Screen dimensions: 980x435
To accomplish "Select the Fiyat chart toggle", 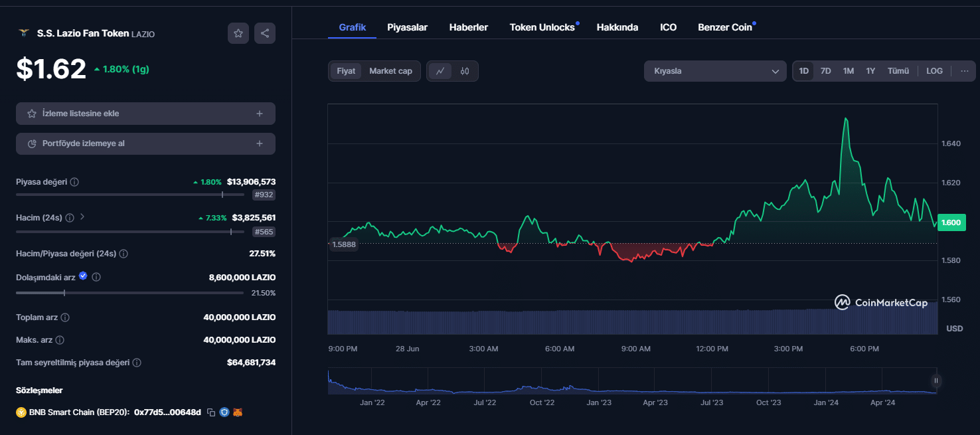I will point(346,71).
